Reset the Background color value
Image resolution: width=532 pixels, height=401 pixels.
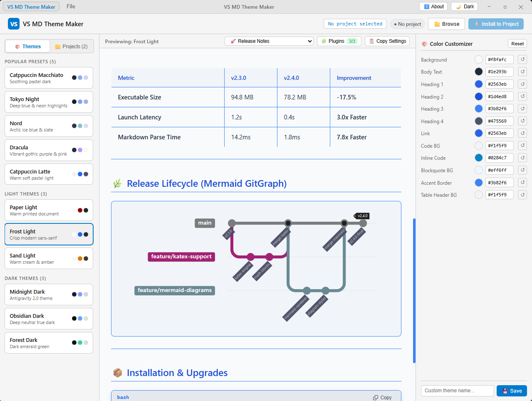click(523, 59)
